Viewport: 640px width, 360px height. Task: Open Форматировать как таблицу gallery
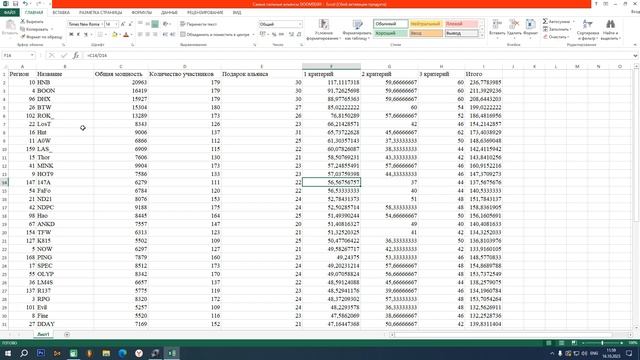tap(357, 29)
